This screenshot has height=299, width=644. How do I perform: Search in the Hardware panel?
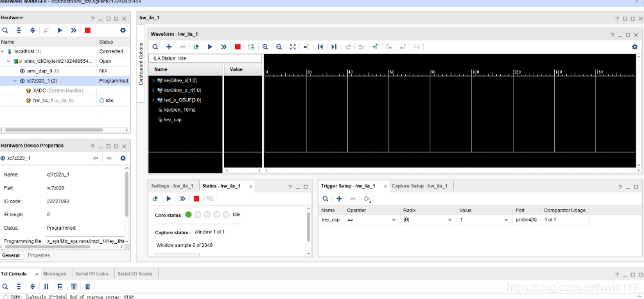pyautogui.click(x=5, y=30)
